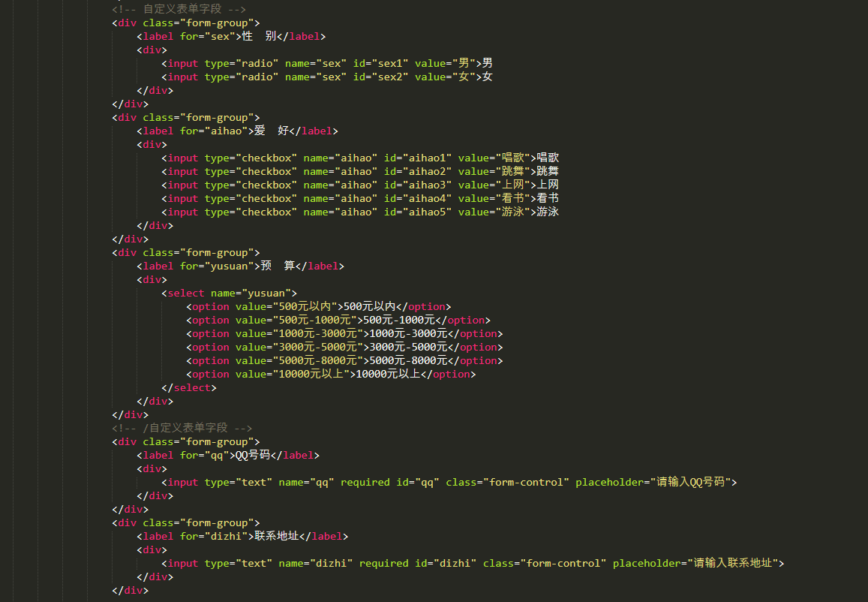Click the label tag for "aihao"
Screen dimensions: 868x602
[237, 131]
